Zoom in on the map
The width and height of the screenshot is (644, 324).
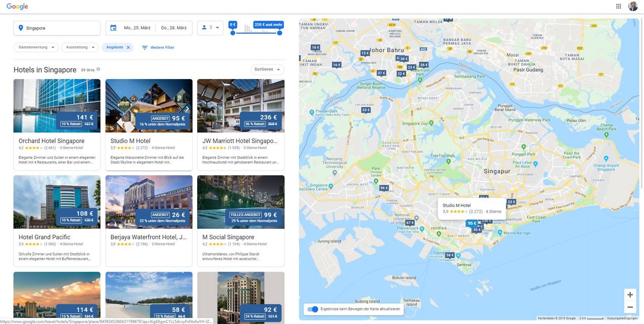click(x=630, y=294)
